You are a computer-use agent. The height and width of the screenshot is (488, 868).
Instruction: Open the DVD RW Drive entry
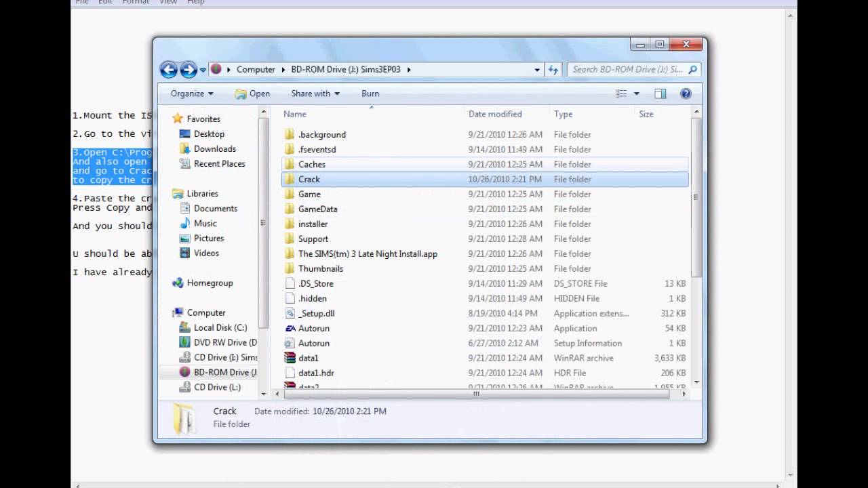point(225,342)
